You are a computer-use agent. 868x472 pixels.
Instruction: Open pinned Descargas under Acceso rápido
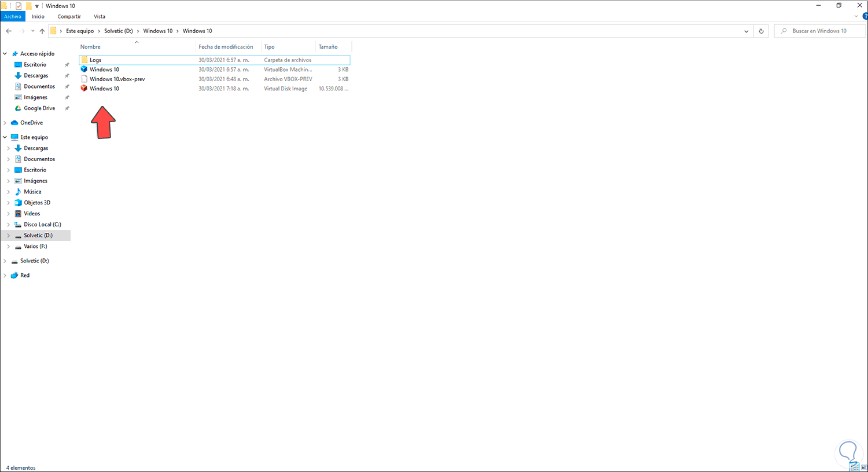(36, 76)
